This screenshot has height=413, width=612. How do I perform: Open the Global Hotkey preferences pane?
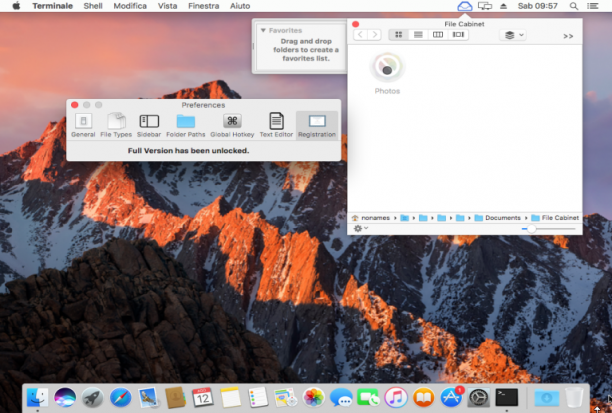coord(232,125)
